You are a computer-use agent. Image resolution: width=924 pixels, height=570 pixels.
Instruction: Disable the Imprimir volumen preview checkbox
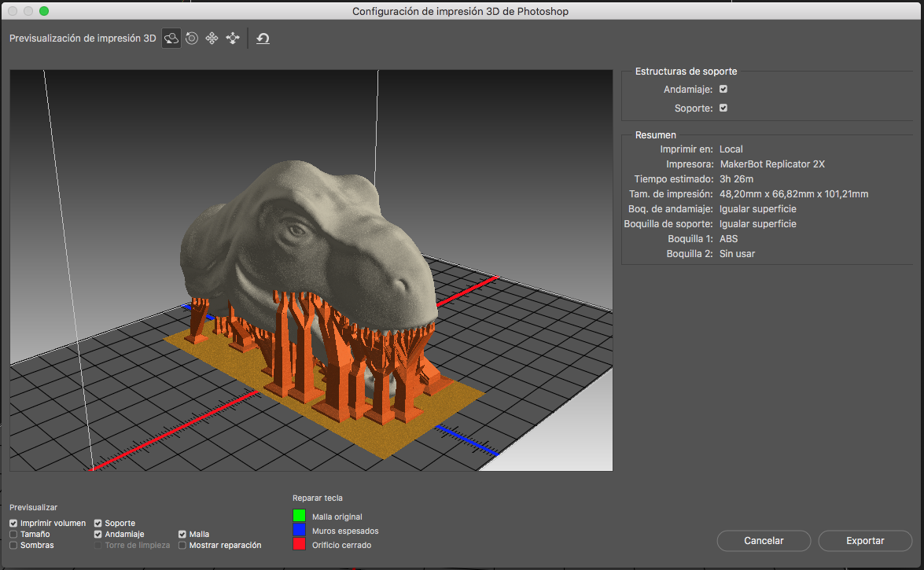click(13, 523)
